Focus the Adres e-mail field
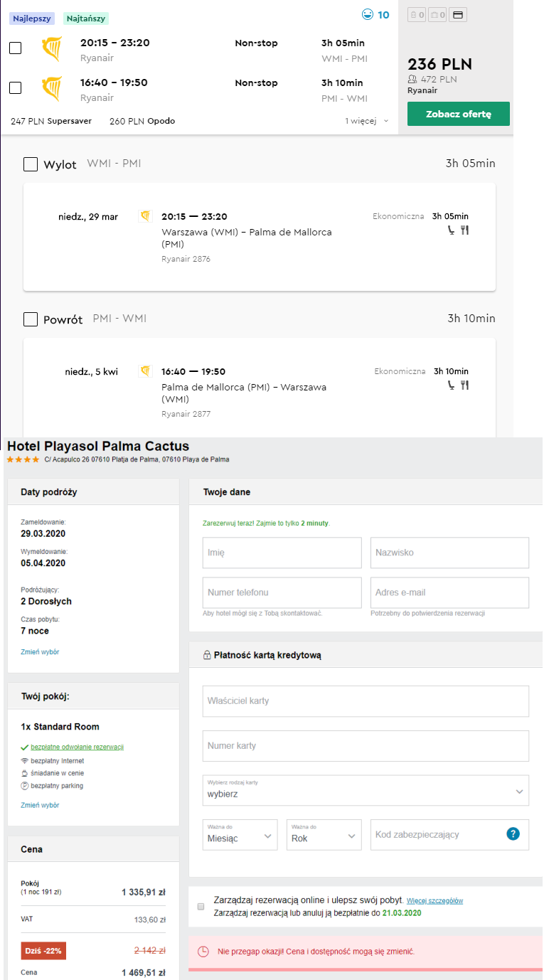 tap(449, 592)
